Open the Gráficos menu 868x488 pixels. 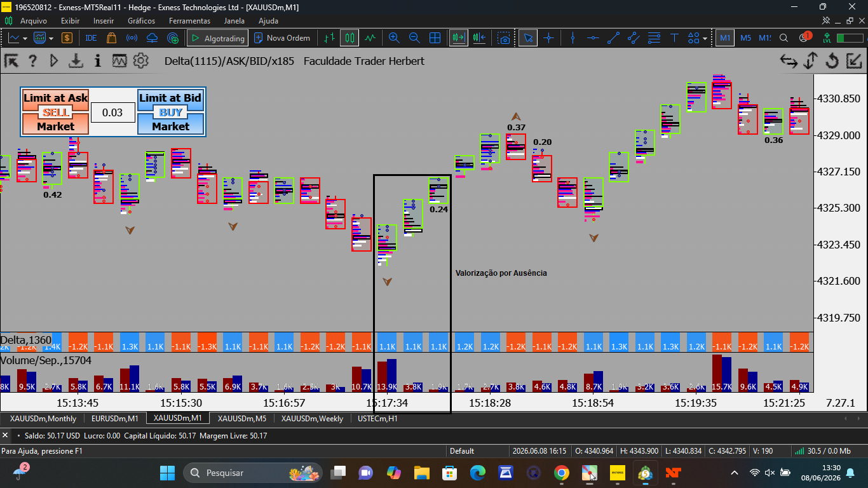(141, 21)
